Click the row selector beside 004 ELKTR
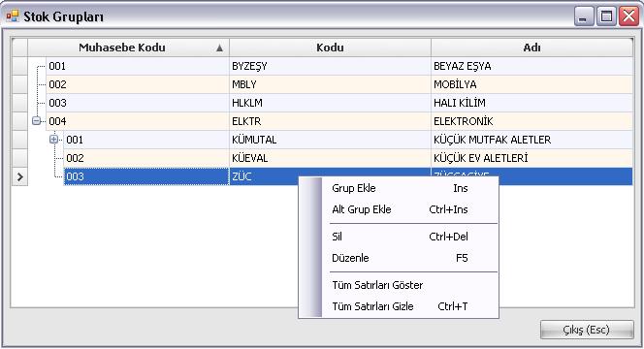The image size is (644, 349). click(x=19, y=121)
